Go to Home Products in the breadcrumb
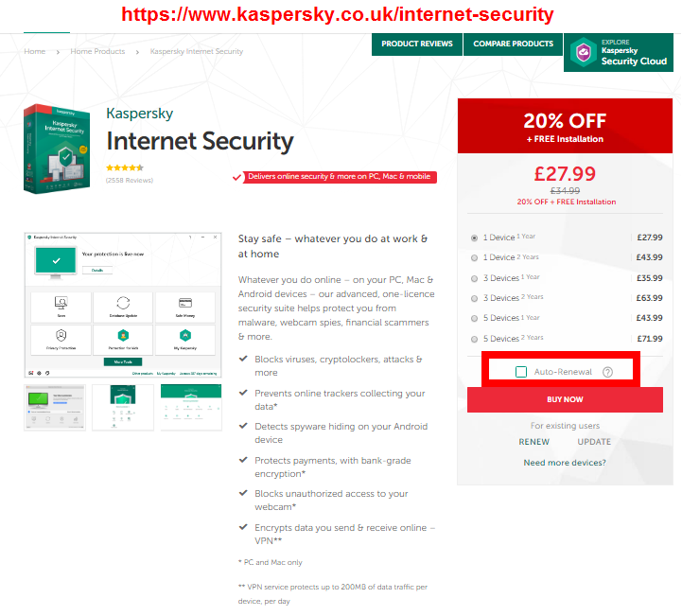 click(x=97, y=51)
